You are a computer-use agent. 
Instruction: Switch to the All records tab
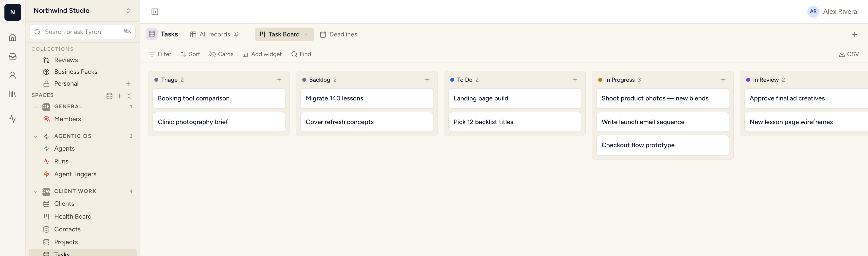coord(210,34)
